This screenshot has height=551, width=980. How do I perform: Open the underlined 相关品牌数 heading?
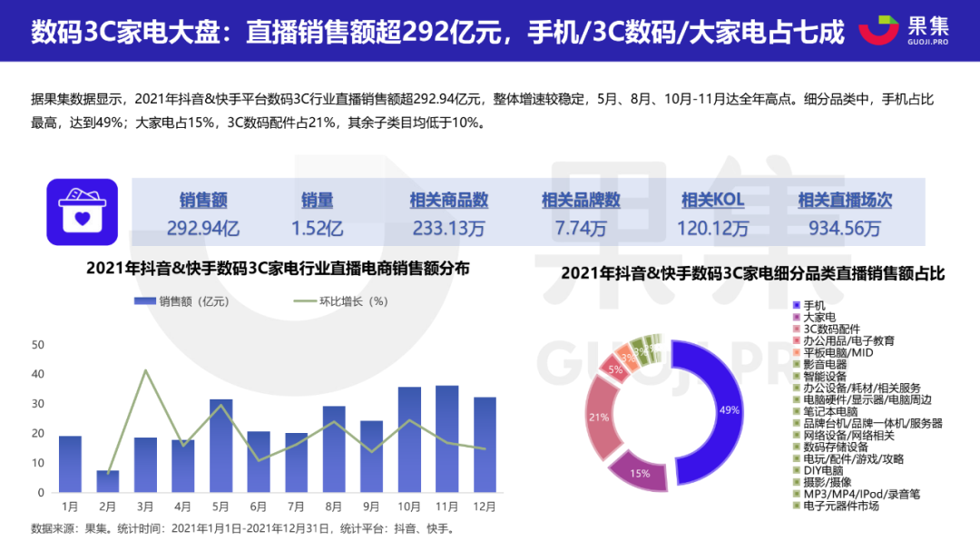(581, 200)
